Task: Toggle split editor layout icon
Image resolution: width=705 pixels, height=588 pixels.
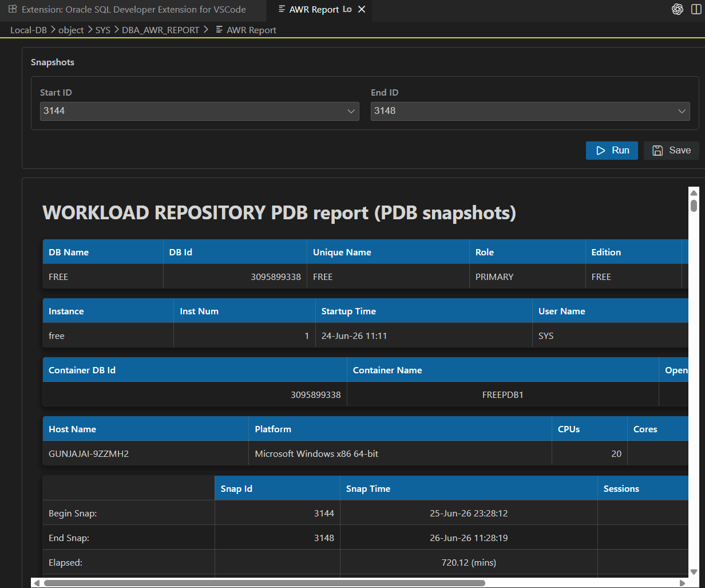Action: tap(695, 9)
